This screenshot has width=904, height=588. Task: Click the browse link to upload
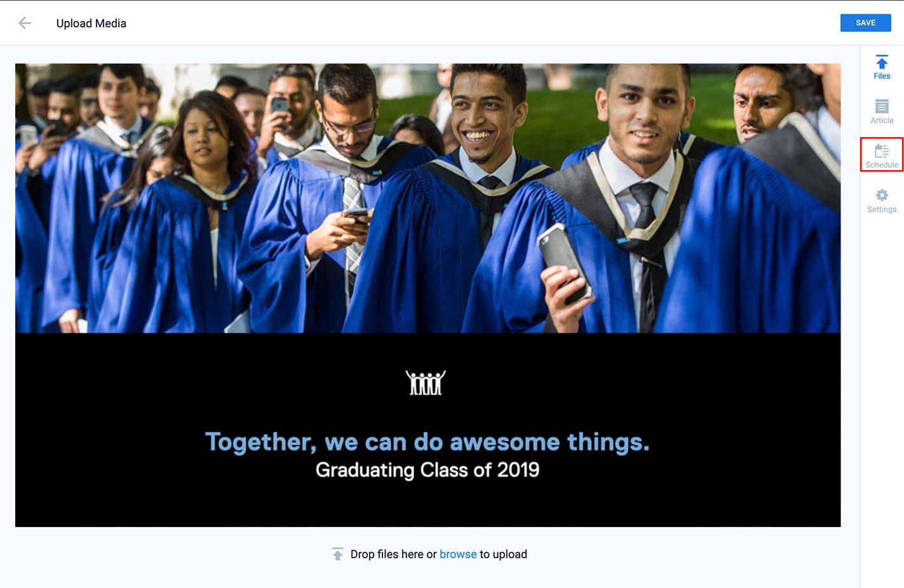point(458,554)
